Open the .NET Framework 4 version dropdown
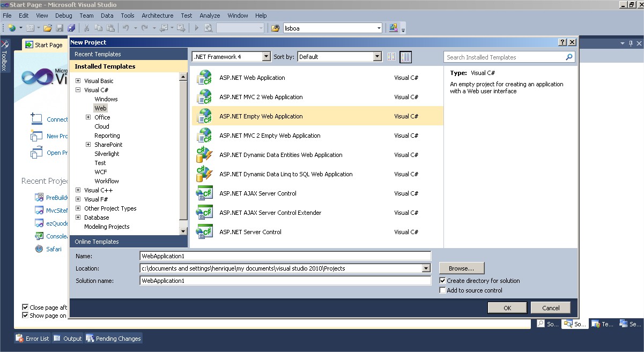Viewport: 644px width, 352px height. 232,56
